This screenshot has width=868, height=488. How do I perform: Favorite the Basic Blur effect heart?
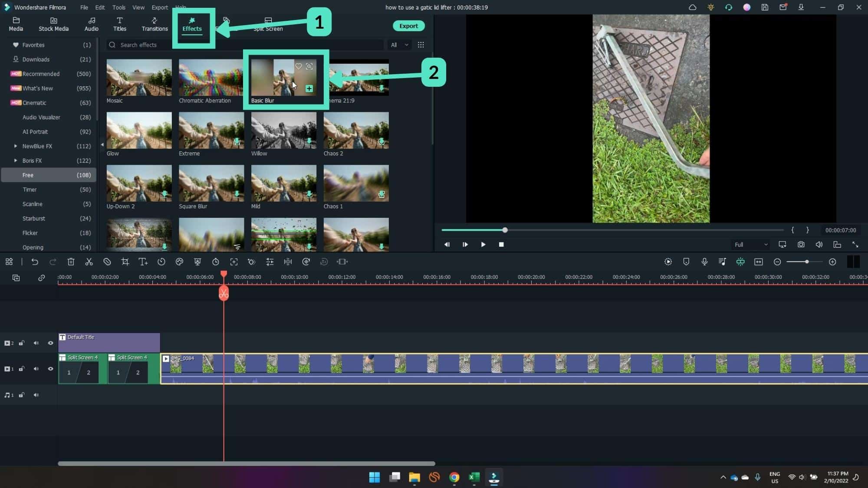(x=299, y=66)
